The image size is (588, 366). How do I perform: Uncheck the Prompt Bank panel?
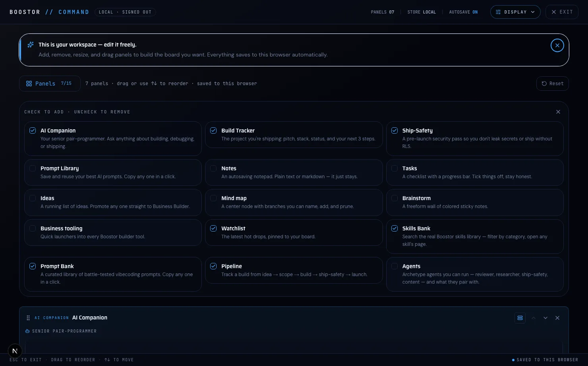point(33,266)
